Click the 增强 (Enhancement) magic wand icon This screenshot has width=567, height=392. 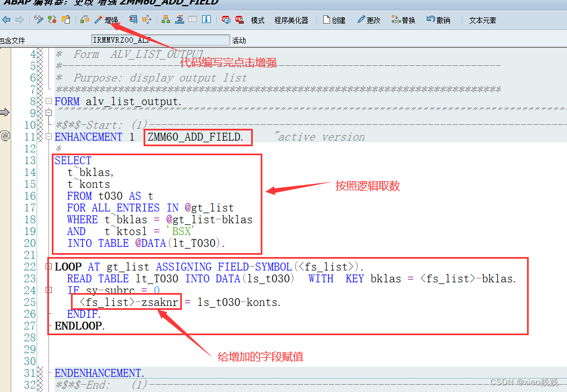point(99,20)
